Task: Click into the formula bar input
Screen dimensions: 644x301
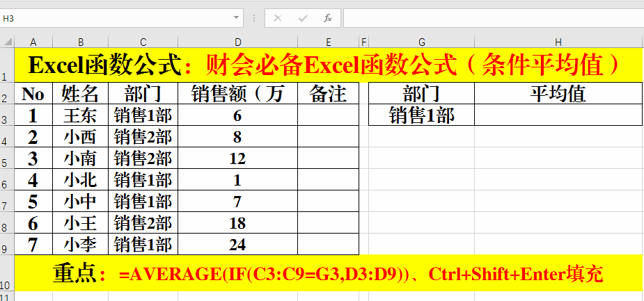Action: pyautogui.click(x=493, y=19)
